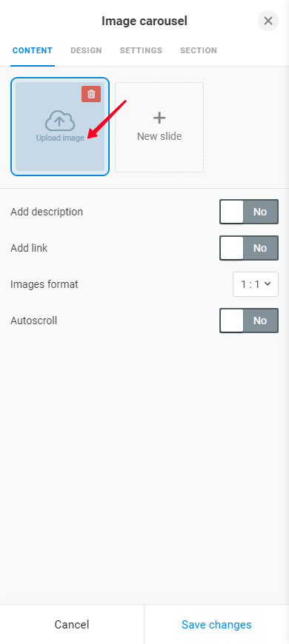
Task: Click the chevron in the 1:1 selector
Action: 268,284
